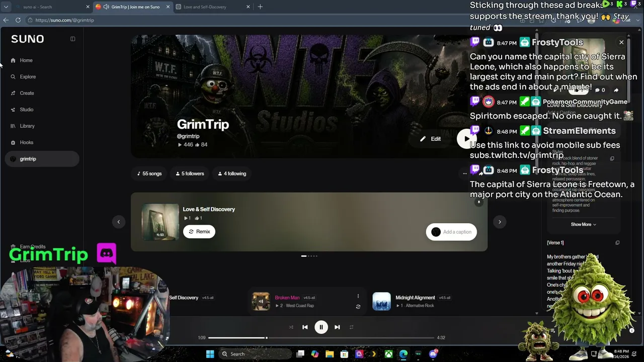Screen dimensions: 644x362
Task: Click the Broken Man loop/reuse icon
Action: (x=358, y=307)
